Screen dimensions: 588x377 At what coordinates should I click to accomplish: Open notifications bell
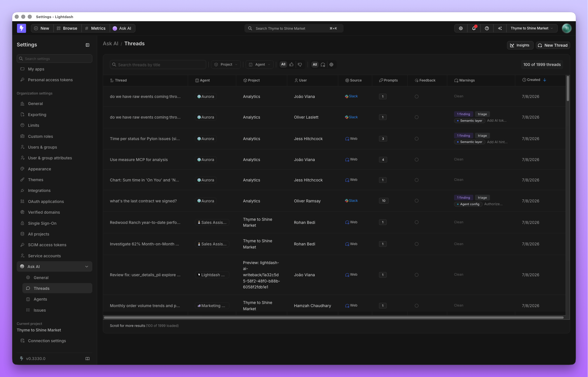coord(474,28)
